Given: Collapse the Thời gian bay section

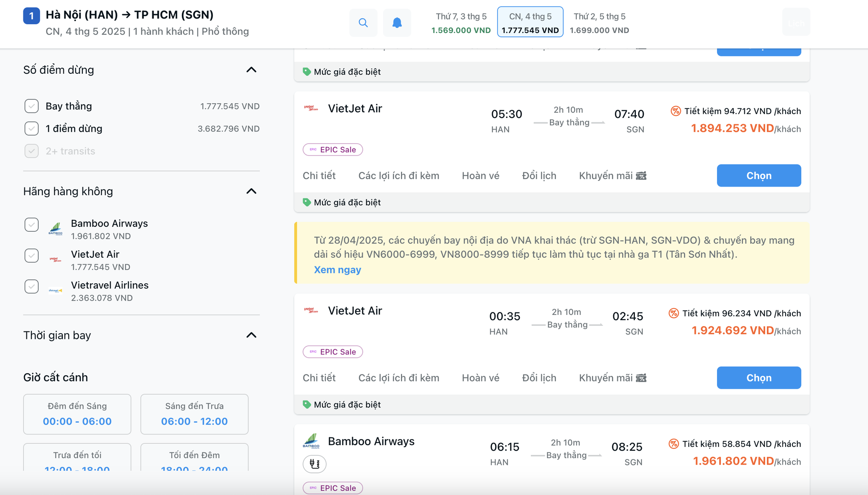Looking at the screenshot, I should 251,335.
